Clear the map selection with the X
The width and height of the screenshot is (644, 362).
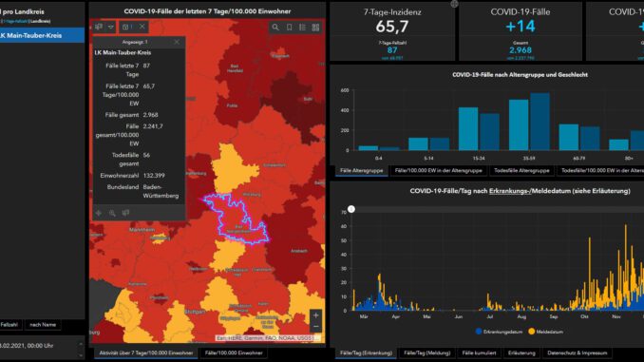(142, 27)
